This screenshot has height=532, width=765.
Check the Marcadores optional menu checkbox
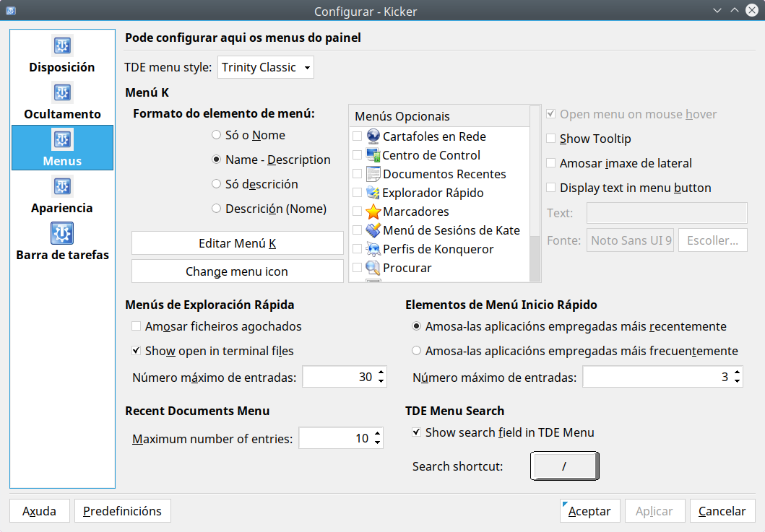click(x=357, y=212)
